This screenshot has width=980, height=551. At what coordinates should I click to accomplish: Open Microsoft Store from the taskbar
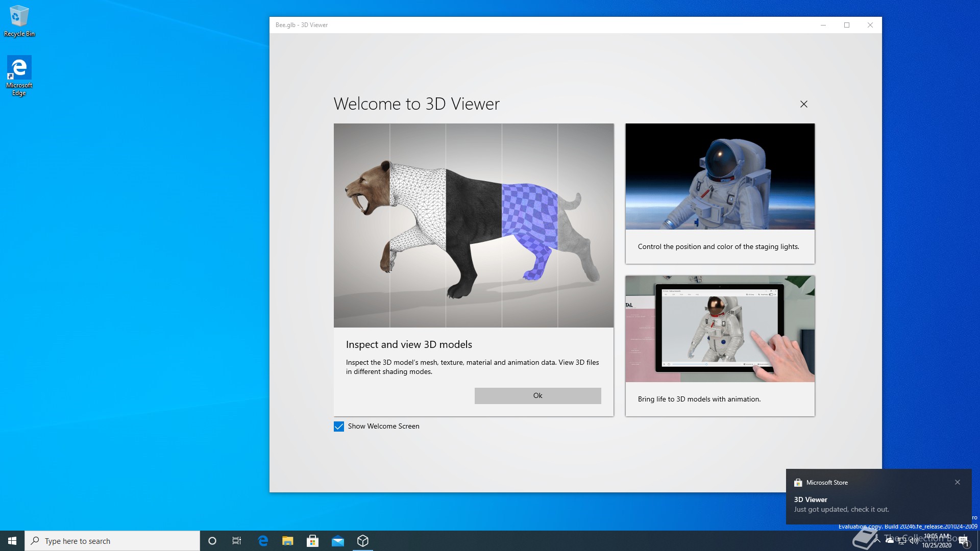[313, 541]
